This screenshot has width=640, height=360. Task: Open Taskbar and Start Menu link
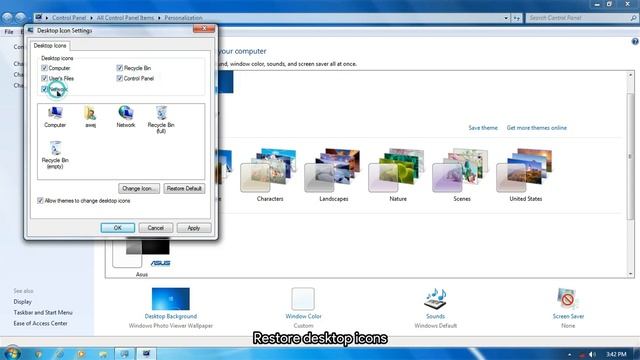click(43, 312)
